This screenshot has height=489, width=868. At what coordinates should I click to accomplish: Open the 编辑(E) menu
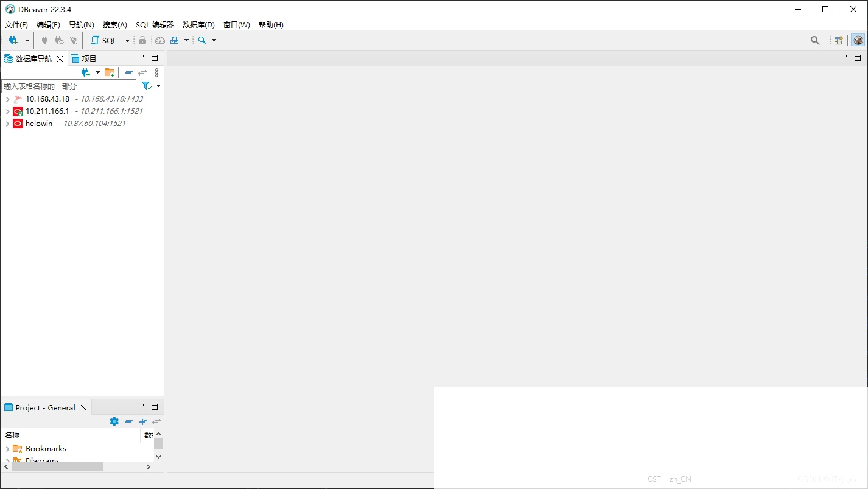click(x=48, y=25)
